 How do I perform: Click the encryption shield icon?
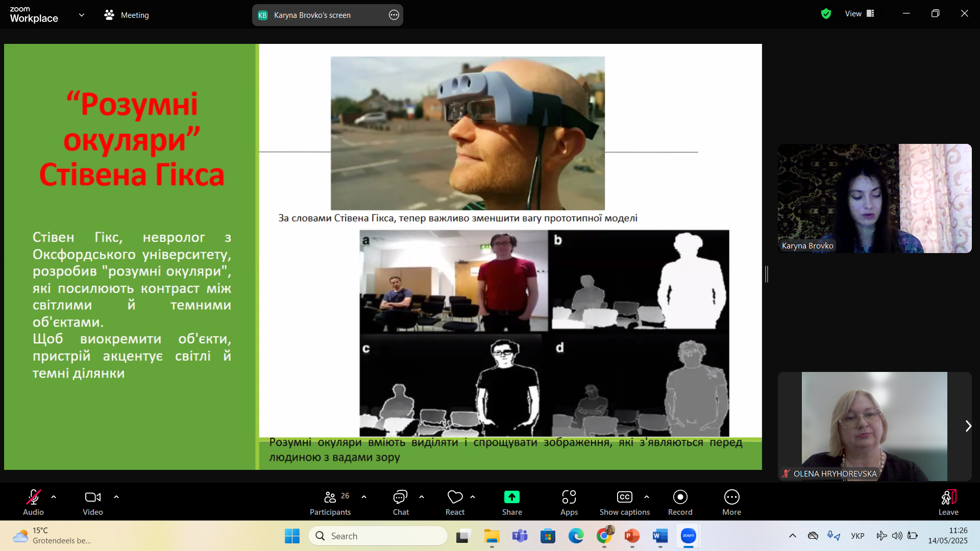click(826, 14)
